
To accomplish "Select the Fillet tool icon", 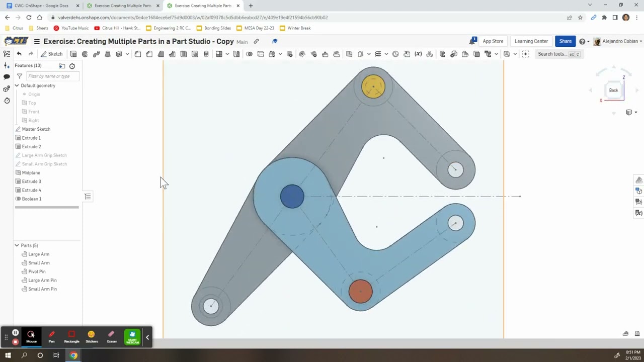I will pyautogui.click(x=138, y=54).
